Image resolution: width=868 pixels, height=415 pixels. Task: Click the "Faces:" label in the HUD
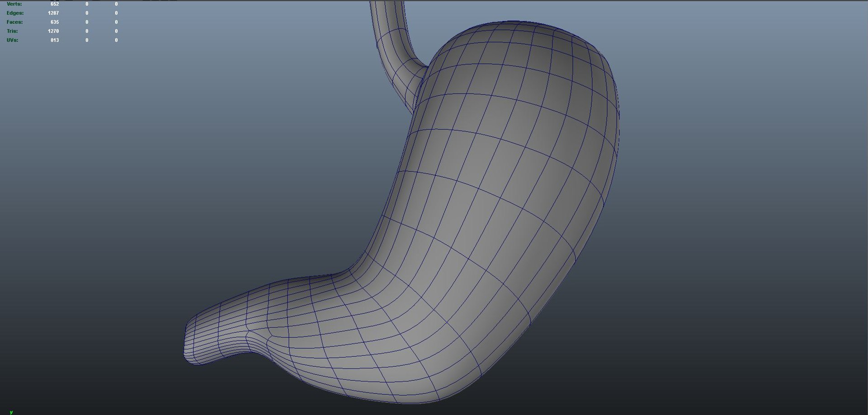14,22
